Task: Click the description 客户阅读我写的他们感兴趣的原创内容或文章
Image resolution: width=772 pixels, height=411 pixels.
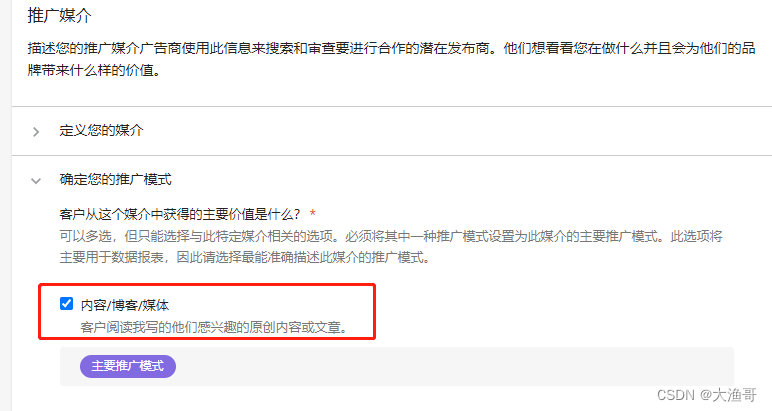Action: click(x=214, y=327)
